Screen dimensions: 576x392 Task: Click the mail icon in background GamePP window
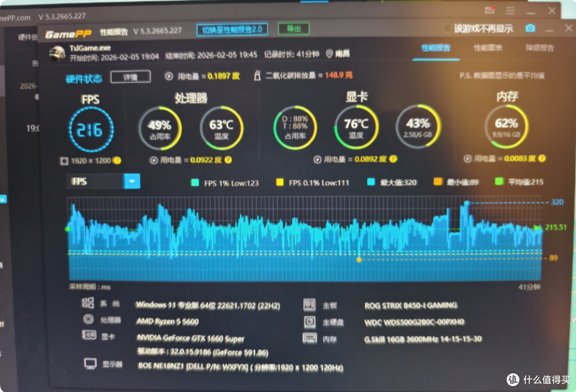[489, 10]
